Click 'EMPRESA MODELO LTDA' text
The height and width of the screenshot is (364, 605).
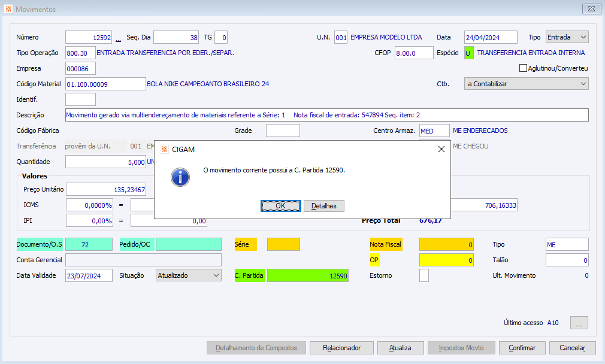coord(386,37)
